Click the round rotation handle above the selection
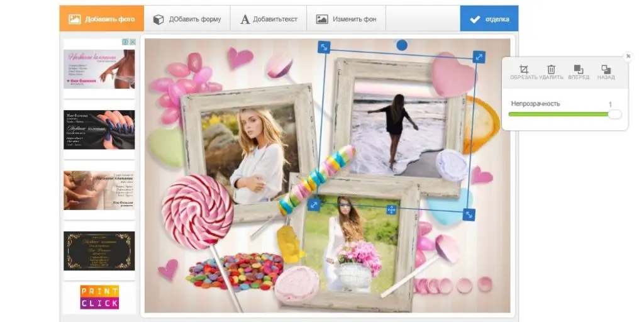Screen dimensions: 644x322 click(x=402, y=45)
